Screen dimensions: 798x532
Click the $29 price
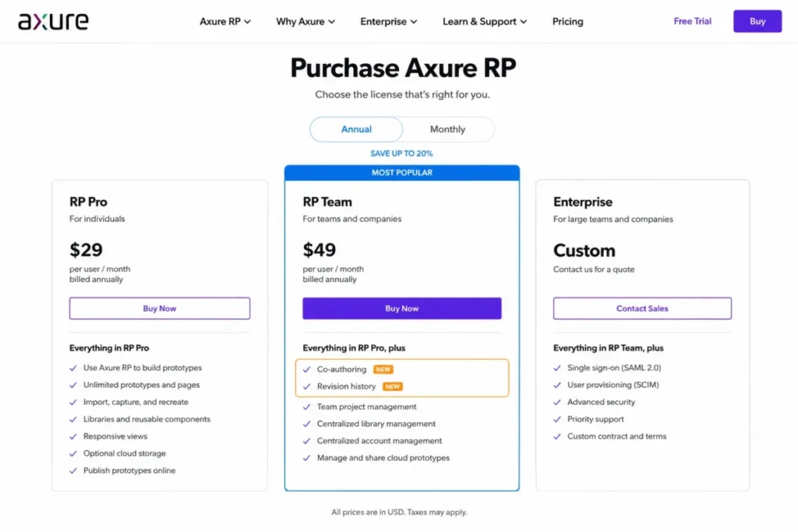click(86, 250)
